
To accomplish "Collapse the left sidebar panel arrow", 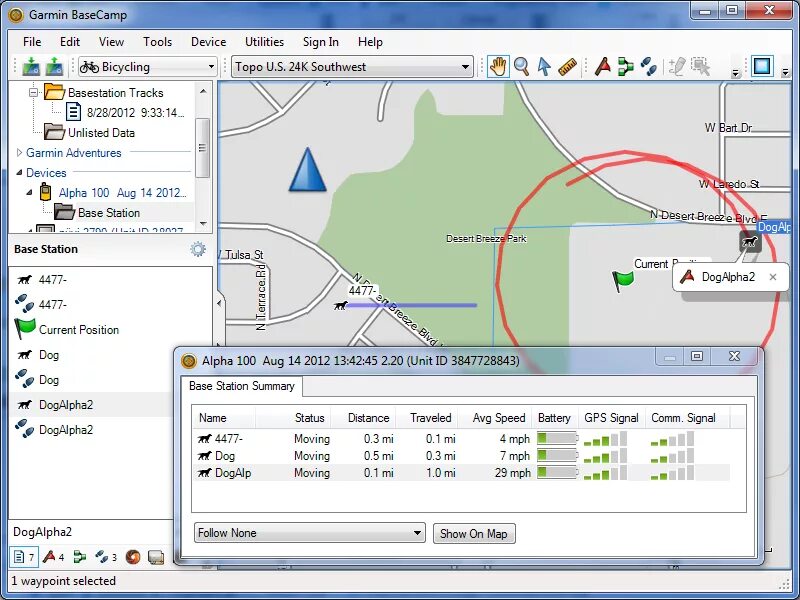I will tap(219, 303).
